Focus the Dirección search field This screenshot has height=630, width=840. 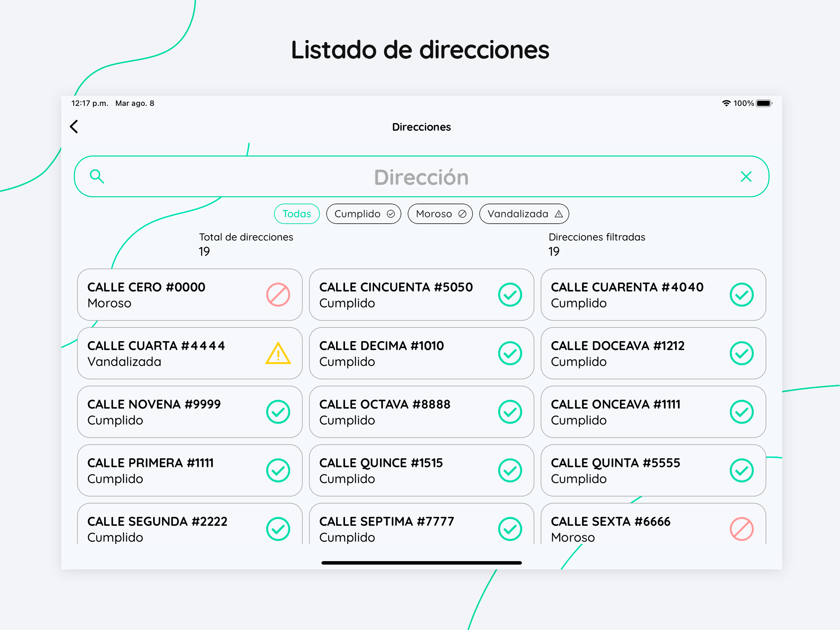coord(421,177)
